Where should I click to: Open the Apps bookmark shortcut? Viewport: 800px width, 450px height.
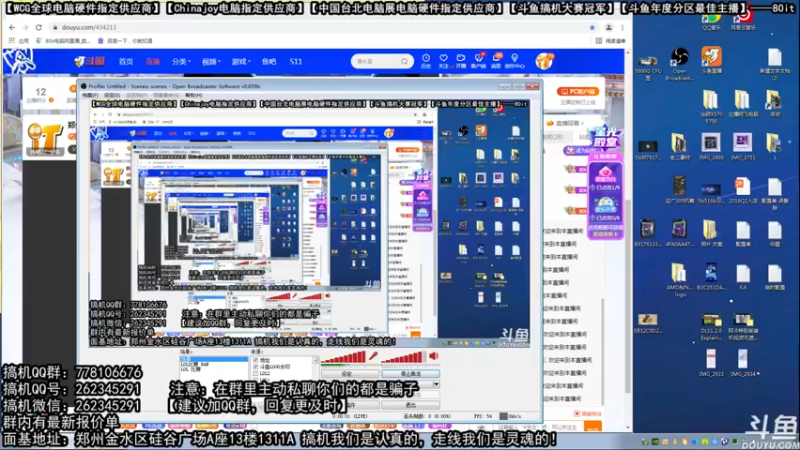[18, 41]
